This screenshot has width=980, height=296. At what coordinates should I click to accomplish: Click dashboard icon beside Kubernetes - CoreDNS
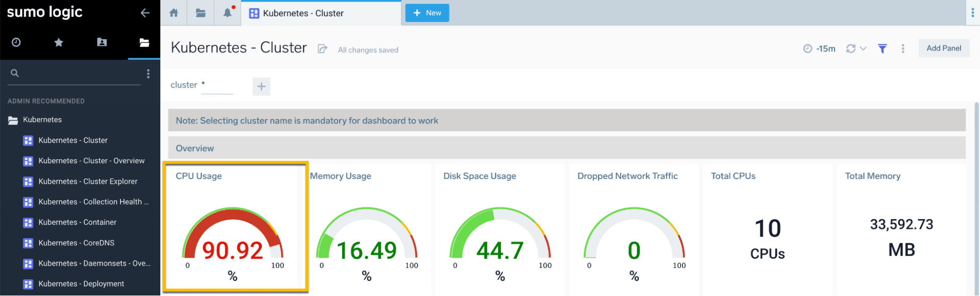pos(28,244)
